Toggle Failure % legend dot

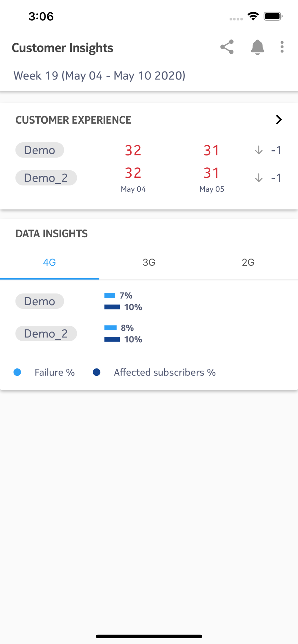coord(17,372)
